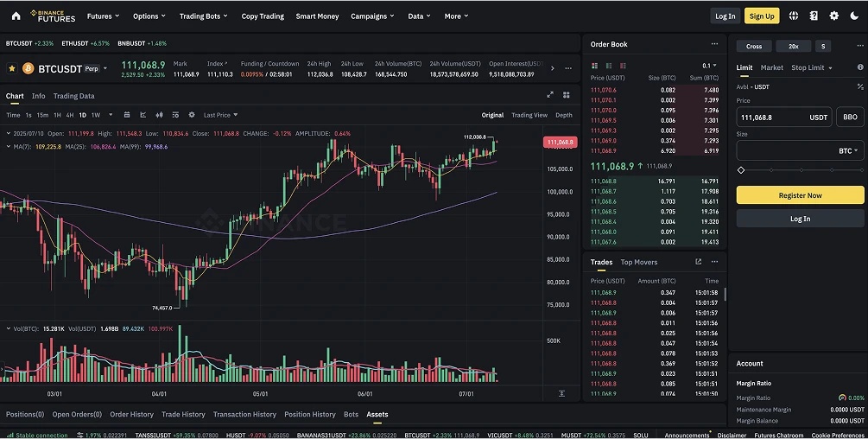This screenshot has width=868, height=439.
Task: Open order form three-dot menu
Action: coord(859,46)
